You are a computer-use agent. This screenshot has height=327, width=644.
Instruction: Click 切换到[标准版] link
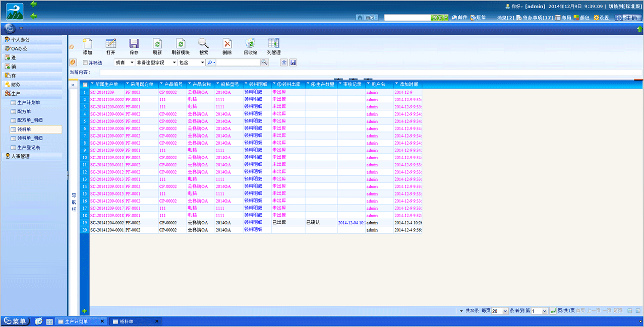click(x=624, y=7)
